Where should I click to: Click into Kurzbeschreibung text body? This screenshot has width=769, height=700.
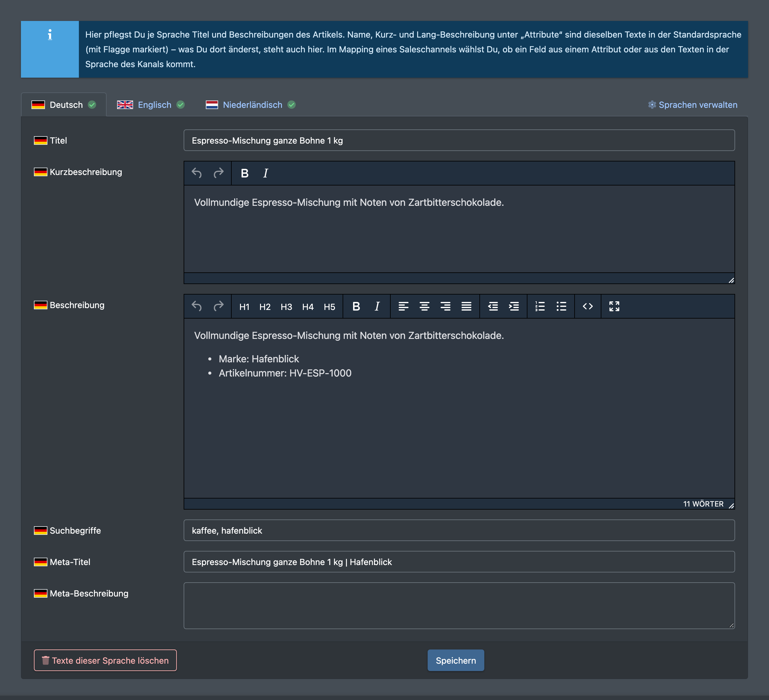coord(459,229)
